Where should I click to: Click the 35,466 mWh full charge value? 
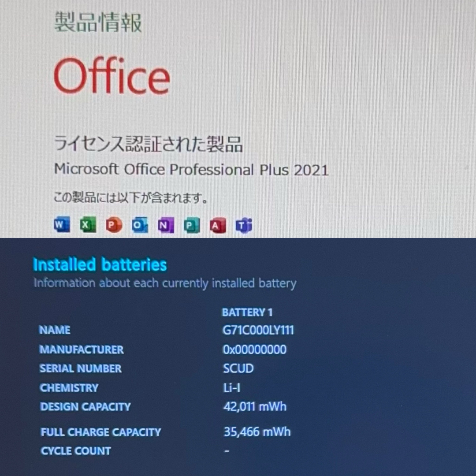pyautogui.click(x=257, y=431)
